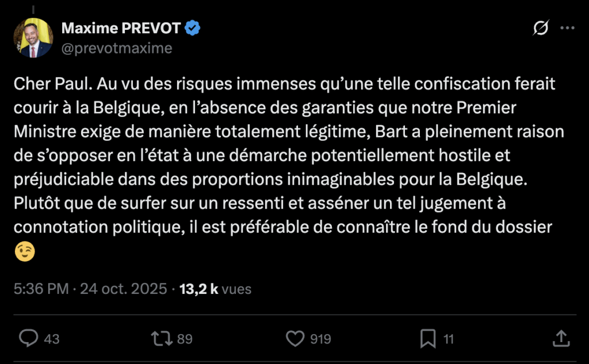Open the three-dot more options menu
The height and width of the screenshot is (364, 589).
567,28
